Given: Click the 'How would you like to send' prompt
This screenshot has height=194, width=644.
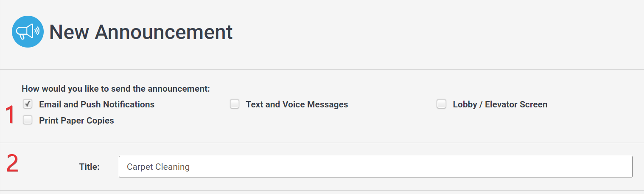Looking at the screenshot, I should tap(116, 89).
